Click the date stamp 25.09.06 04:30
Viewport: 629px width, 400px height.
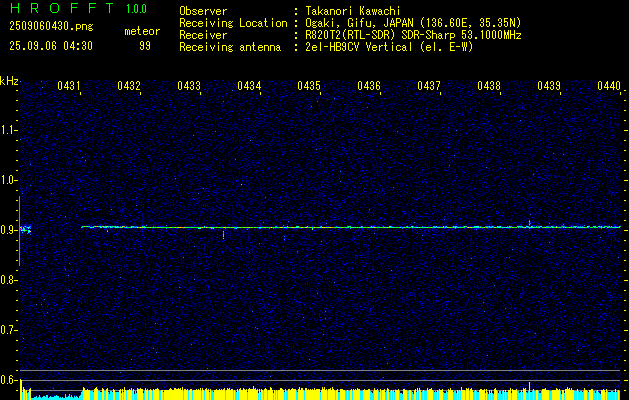coord(51,46)
